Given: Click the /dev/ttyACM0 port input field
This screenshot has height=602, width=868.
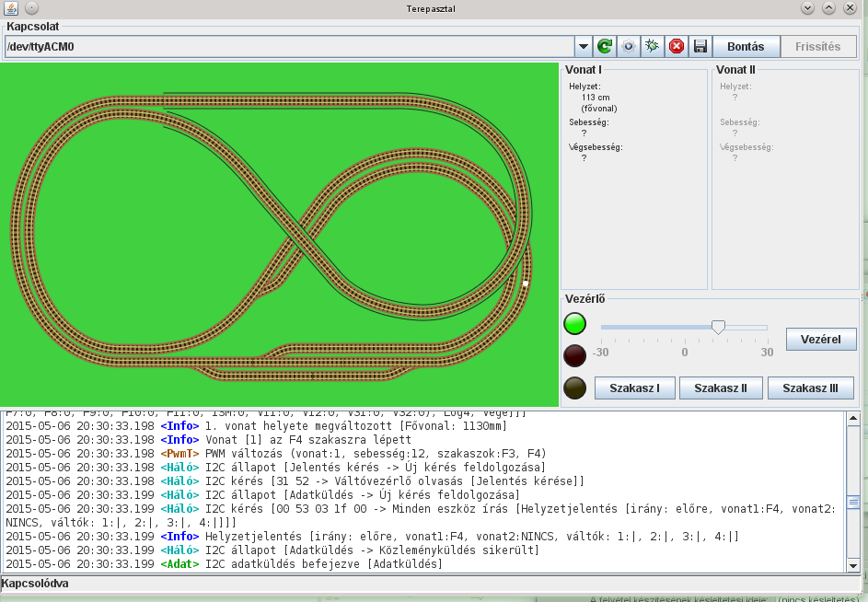Looking at the screenshot, I should [287, 46].
